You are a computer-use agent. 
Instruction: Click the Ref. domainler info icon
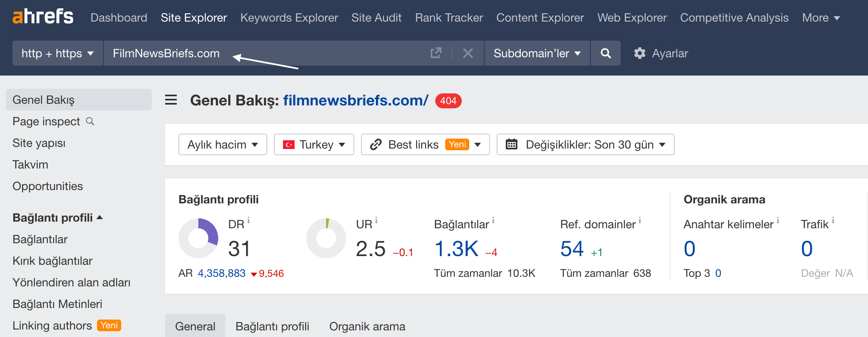(640, 220)
